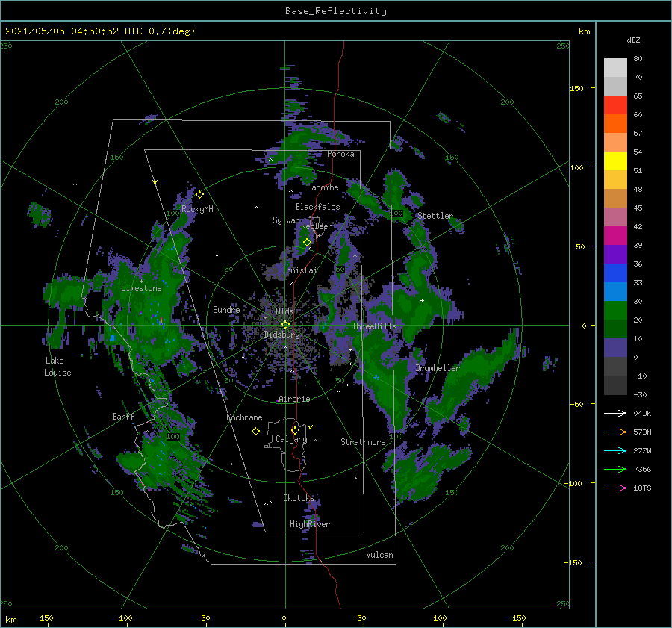Click the green 7356 arrow in legend
The width and height of the screenshot is (672, 628).
pyautogui.click(x=615, y=470)
